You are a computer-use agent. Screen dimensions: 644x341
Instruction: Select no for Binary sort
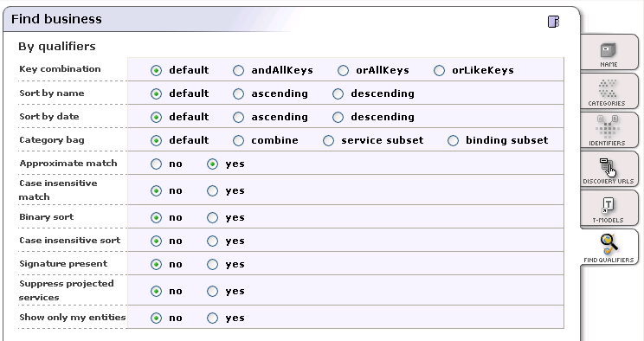pos(156,218)
